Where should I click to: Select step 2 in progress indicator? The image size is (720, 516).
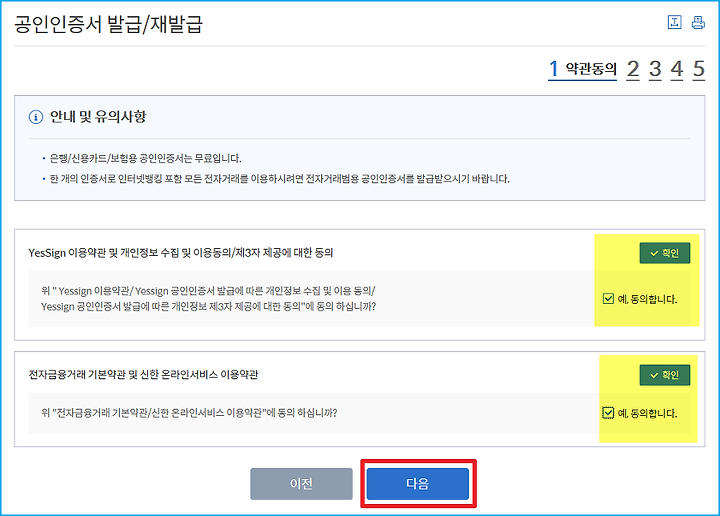point(633,69)
